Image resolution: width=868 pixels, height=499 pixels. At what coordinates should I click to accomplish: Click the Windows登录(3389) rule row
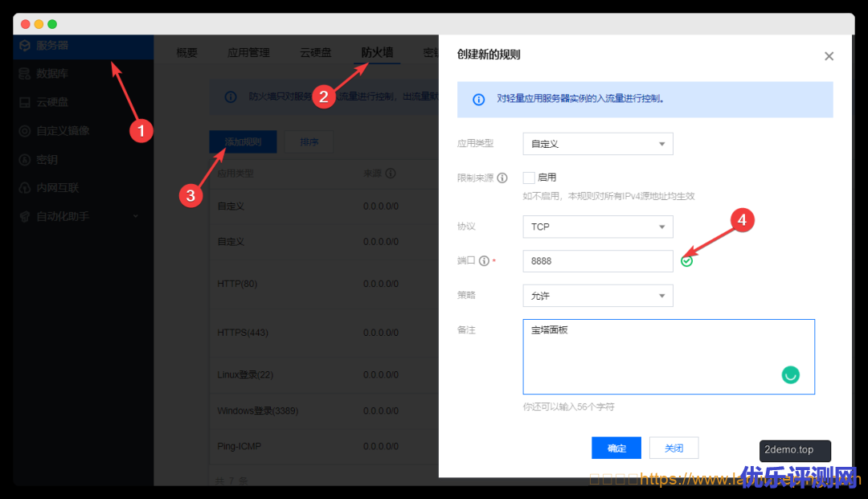pyautogui.click(x=324, y=411)
